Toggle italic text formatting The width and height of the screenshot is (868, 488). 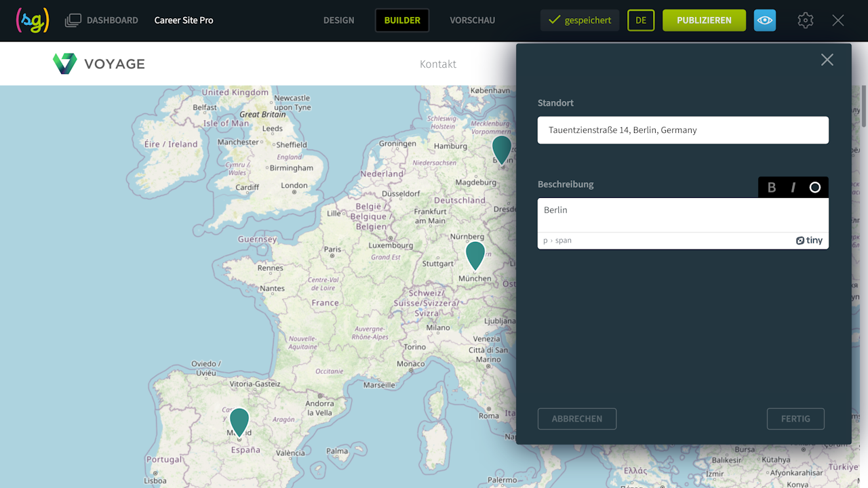pos(793,188)
